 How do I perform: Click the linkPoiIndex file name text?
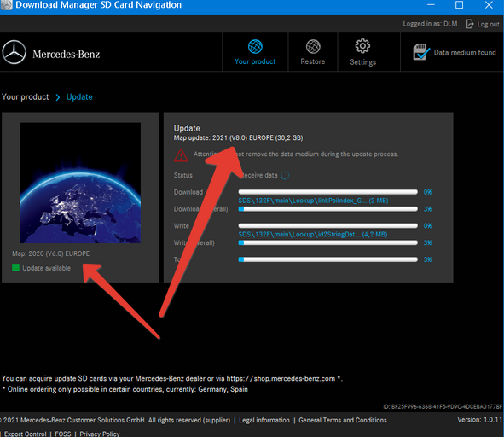(x=313, y=201)
